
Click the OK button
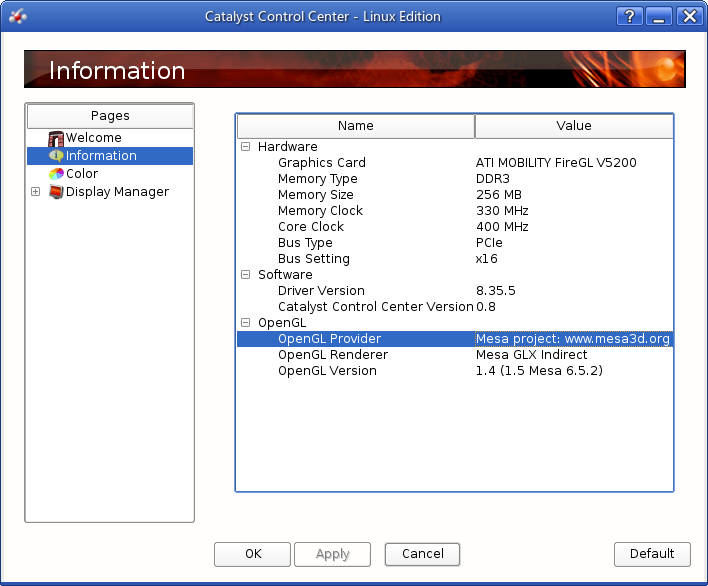(252, 554)
